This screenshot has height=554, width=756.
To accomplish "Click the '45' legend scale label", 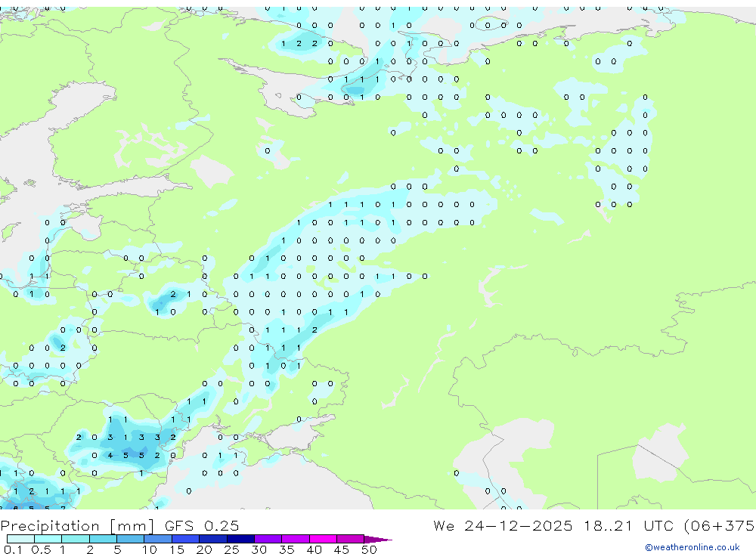I will tap(342, 549).
